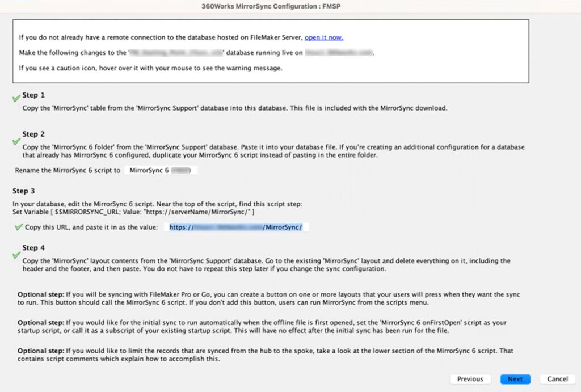Click the Previous button

[470, 379]
